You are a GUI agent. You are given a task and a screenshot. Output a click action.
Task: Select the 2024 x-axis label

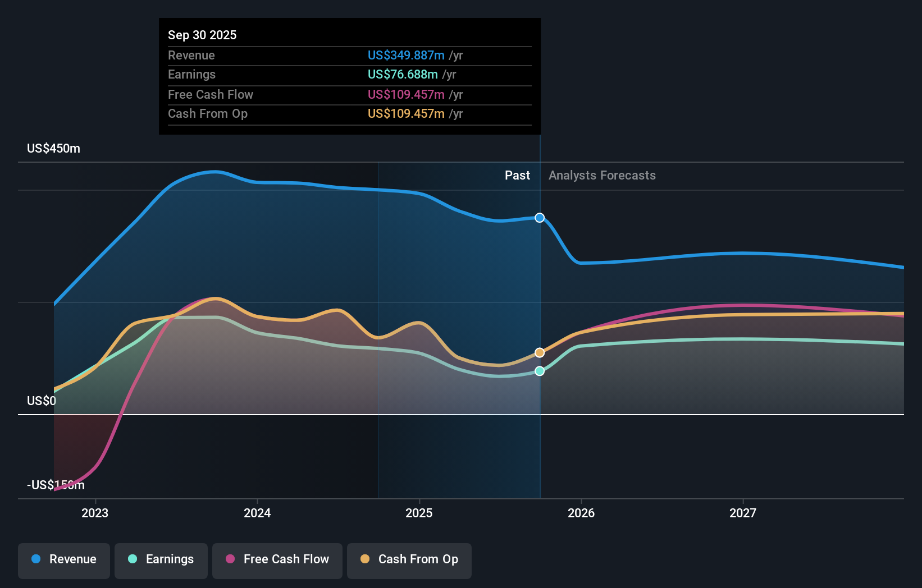pyautogui.click(x=257, y=513)
